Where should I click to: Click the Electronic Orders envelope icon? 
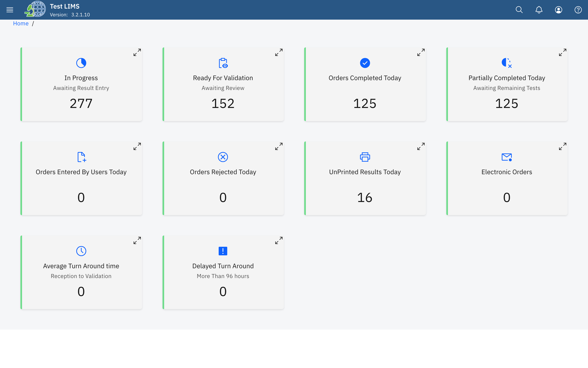coord(507,157)
